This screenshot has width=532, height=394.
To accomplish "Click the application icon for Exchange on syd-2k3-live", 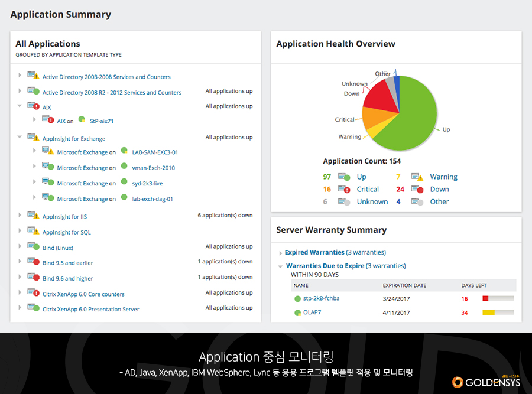I will point(48,181).
